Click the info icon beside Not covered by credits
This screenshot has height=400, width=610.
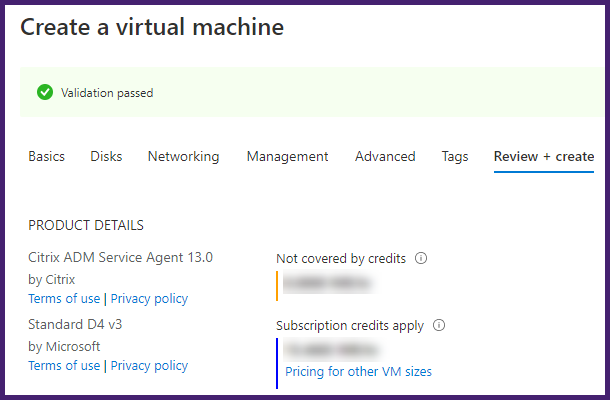point(421,258)
